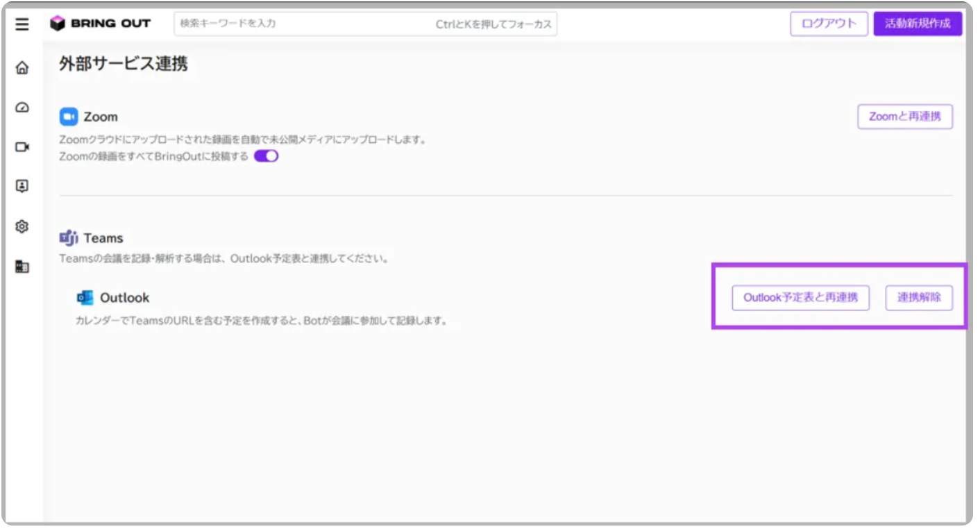Click the Outlook service icon
This screenshot has width=980, height=529.
[x=85, y=298]
